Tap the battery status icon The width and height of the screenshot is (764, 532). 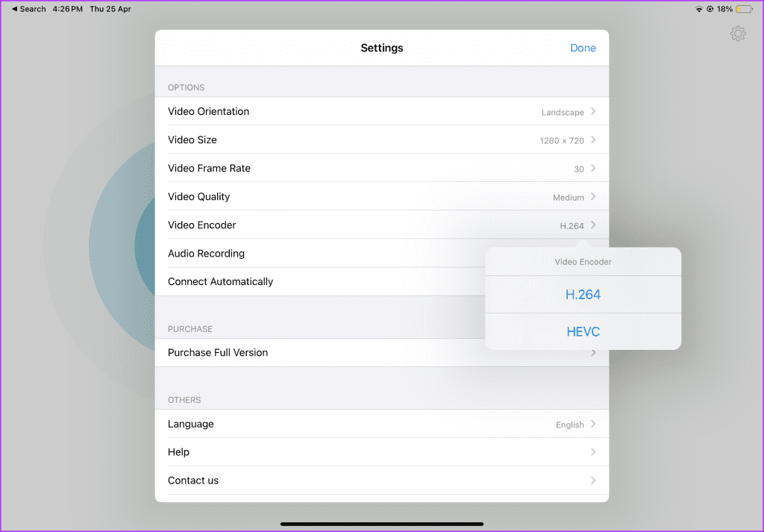click(x=744, y=9)
